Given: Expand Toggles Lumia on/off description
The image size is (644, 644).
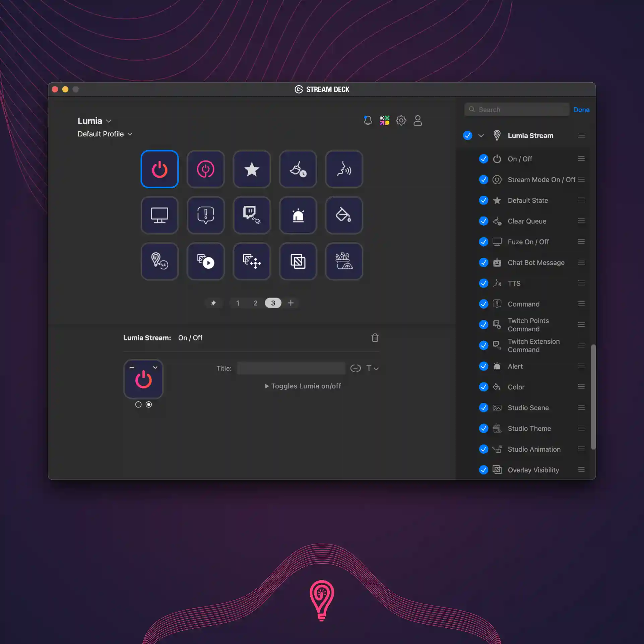Looking at the screenshot, I should coord(303,386).
